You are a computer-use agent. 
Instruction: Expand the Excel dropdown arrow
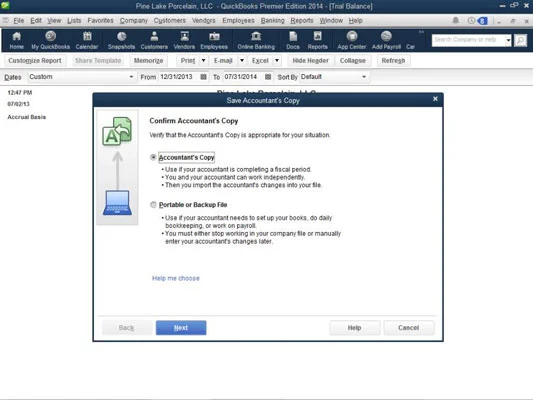[277, 60]
